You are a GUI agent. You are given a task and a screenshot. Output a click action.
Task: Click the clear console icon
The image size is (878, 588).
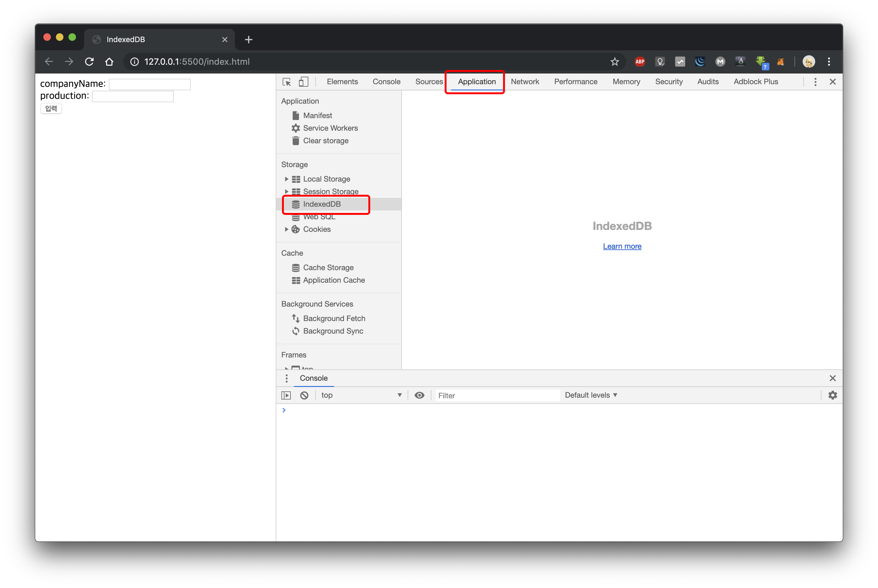click(x=304, y=395)
